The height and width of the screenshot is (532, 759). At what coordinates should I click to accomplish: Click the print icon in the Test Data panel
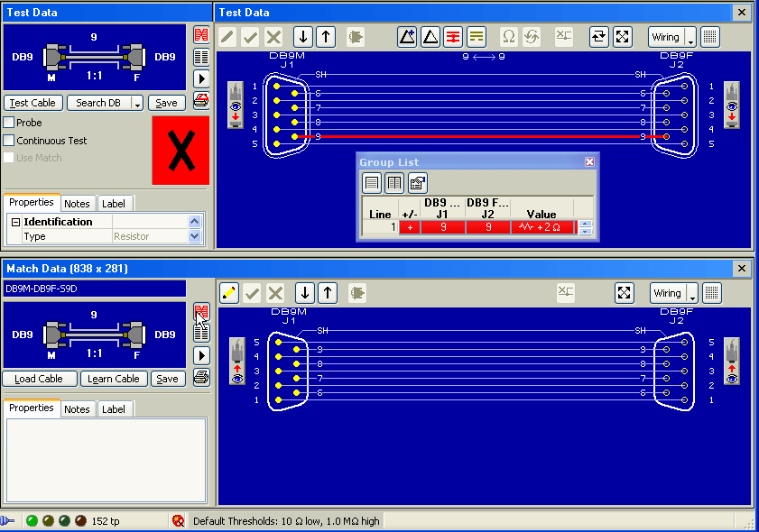[200, 101]
